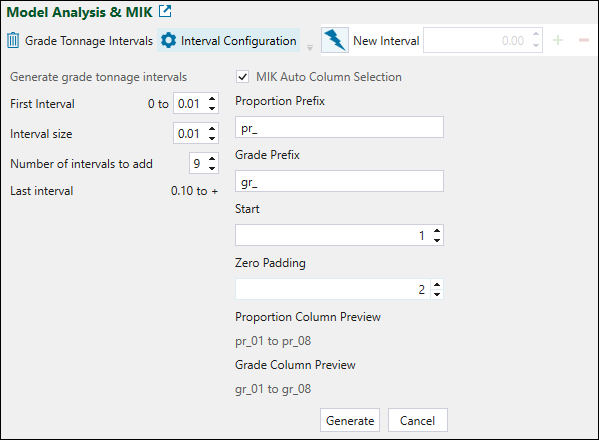Screen dimensions: 599x440
Task: Click the Generate button
Action: pyautogui.click(x=350, y=420)
